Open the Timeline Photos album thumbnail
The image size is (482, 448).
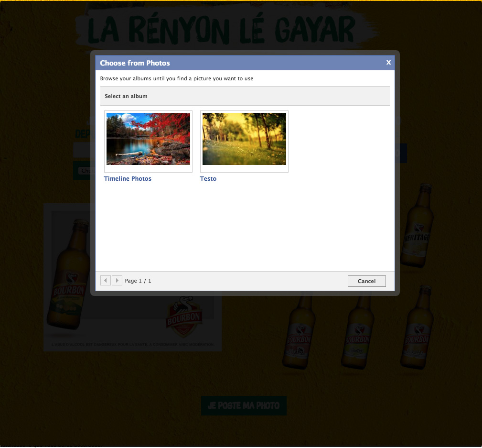pos(148,139)
